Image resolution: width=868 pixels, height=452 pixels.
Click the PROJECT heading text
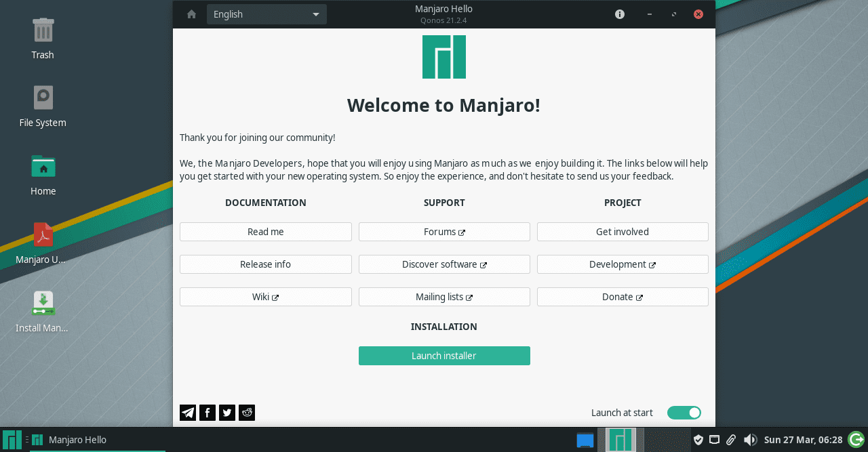pyautogui.click(x=623, y=203)
